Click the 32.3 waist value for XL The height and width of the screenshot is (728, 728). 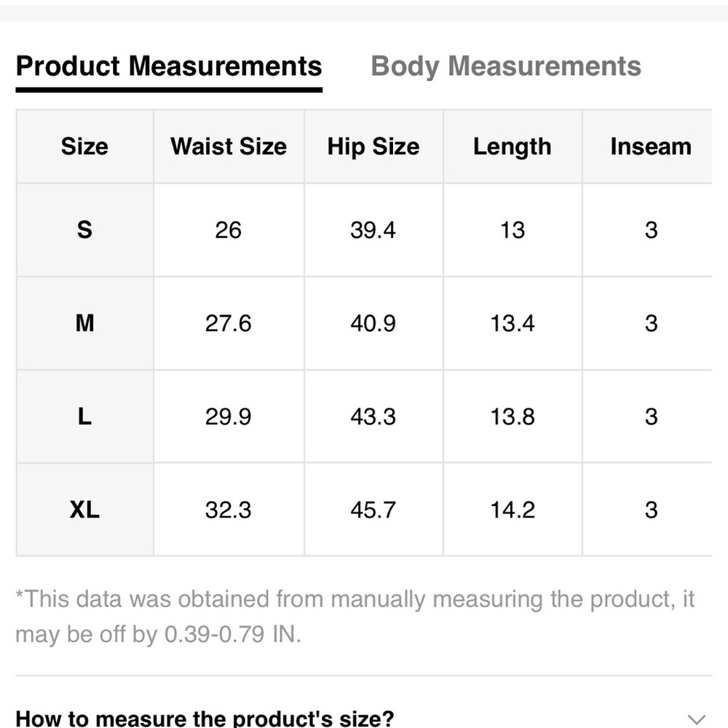coord(229,510)
